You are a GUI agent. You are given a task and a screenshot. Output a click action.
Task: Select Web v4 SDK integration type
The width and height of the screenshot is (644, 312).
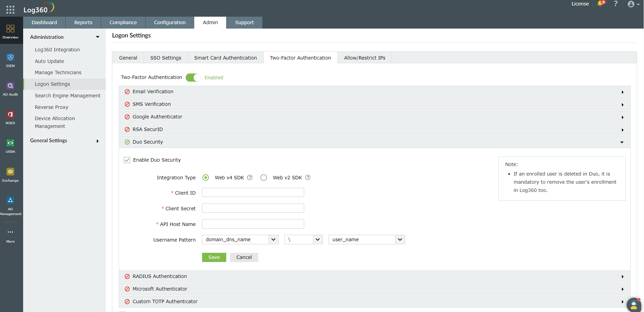point(206,178)
